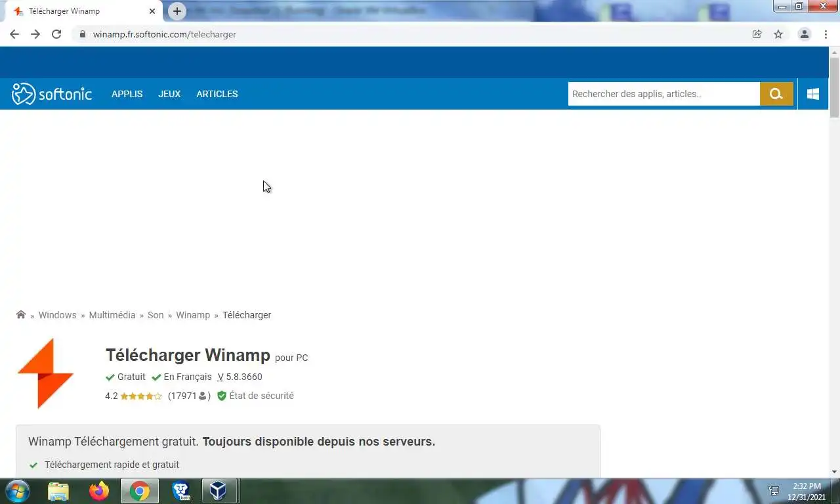Open the Chrome profile menu
The width and height of the screenshot is (840, 504).
coord(804,34)
